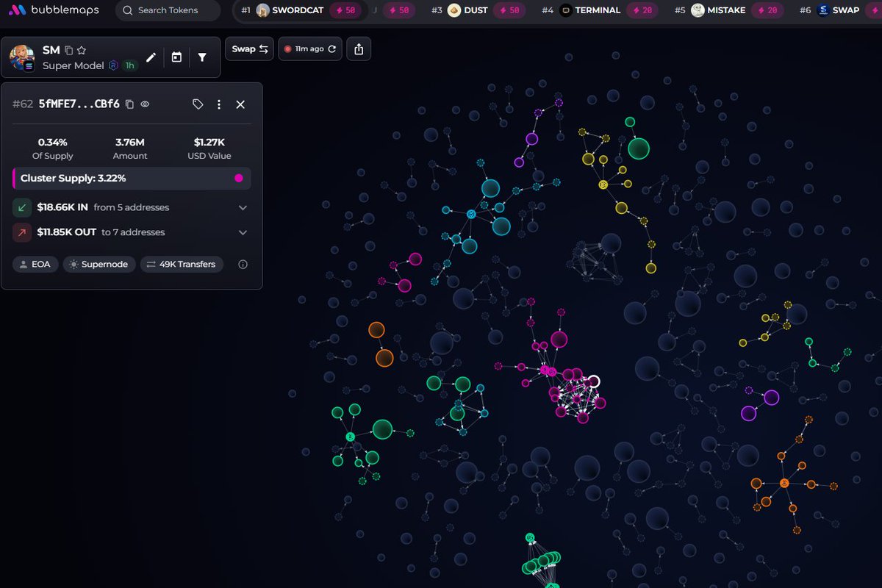
Task: Open the funnel filter icon
Action: click(x=202, y=57)
